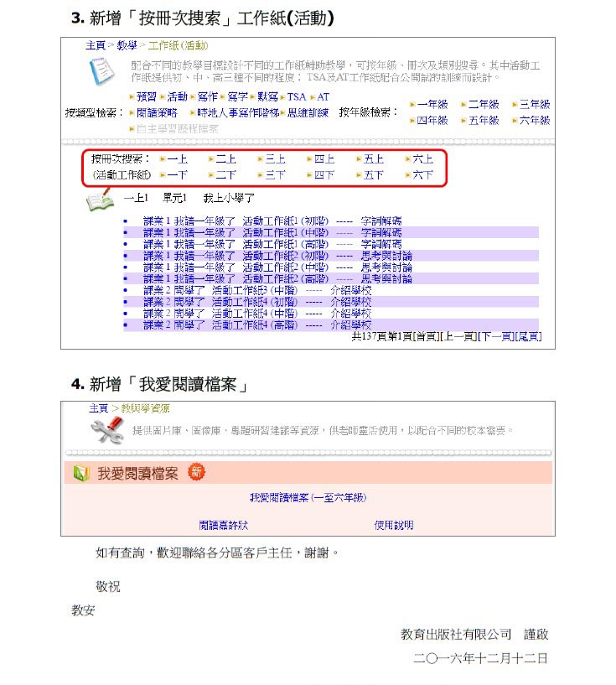Filter by 三年級 grade
616x685 pixels.
pyautogui.click(x=535, y=105)
